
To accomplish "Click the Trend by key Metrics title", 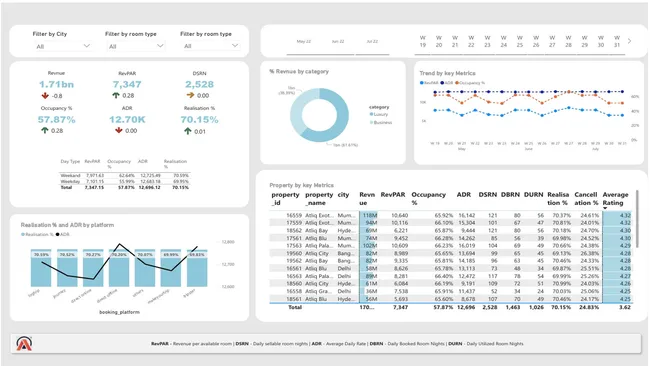I will click(447, 73).
